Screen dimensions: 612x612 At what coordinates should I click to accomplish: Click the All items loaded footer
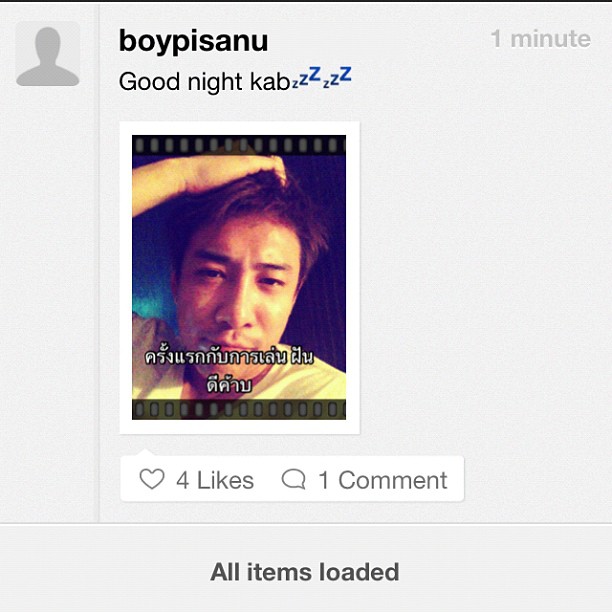point(305,572)
